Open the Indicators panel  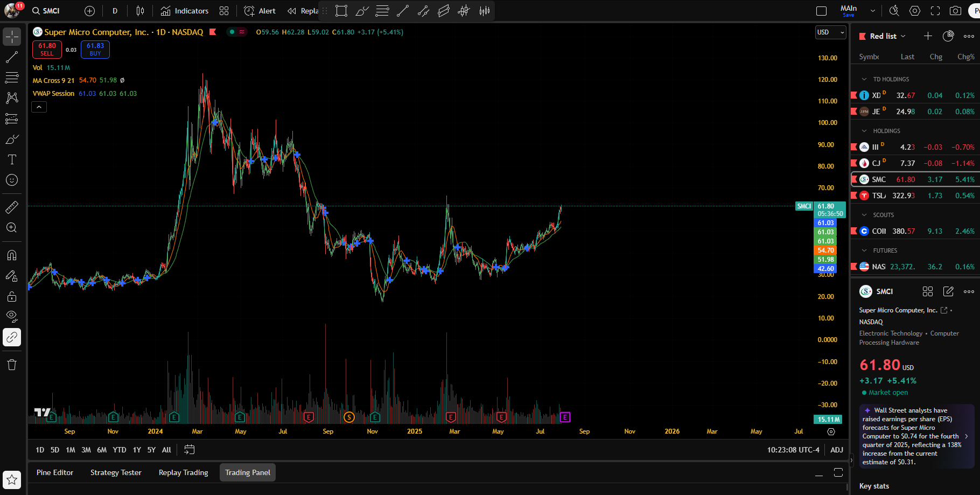pos(185,11)
